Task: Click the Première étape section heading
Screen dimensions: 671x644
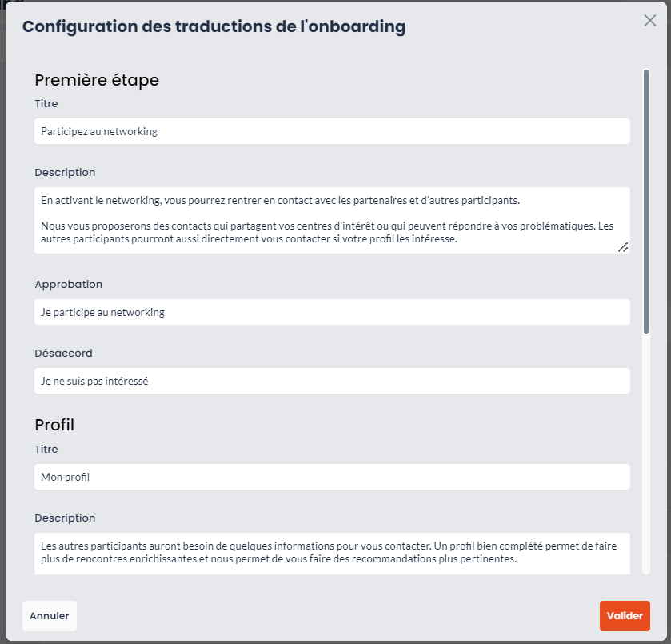Action: point(97,81)
